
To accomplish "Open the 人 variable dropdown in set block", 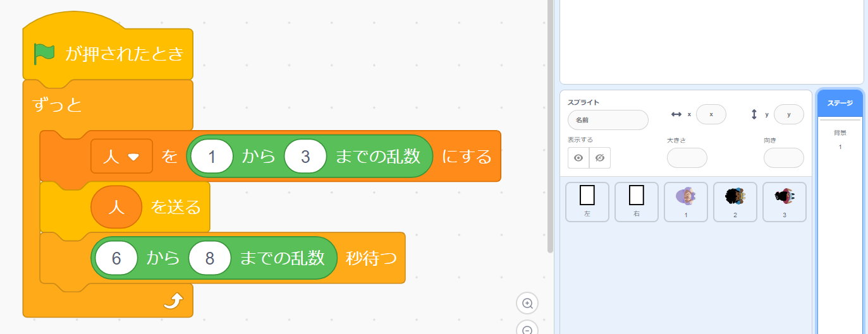I will click(x=122, y=156).
